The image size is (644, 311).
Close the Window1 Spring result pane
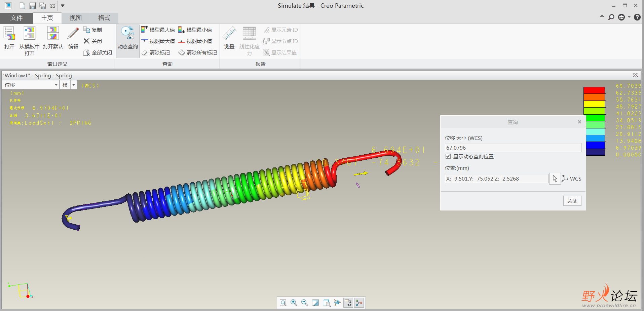pyautogui.click(x=635, y=75)
